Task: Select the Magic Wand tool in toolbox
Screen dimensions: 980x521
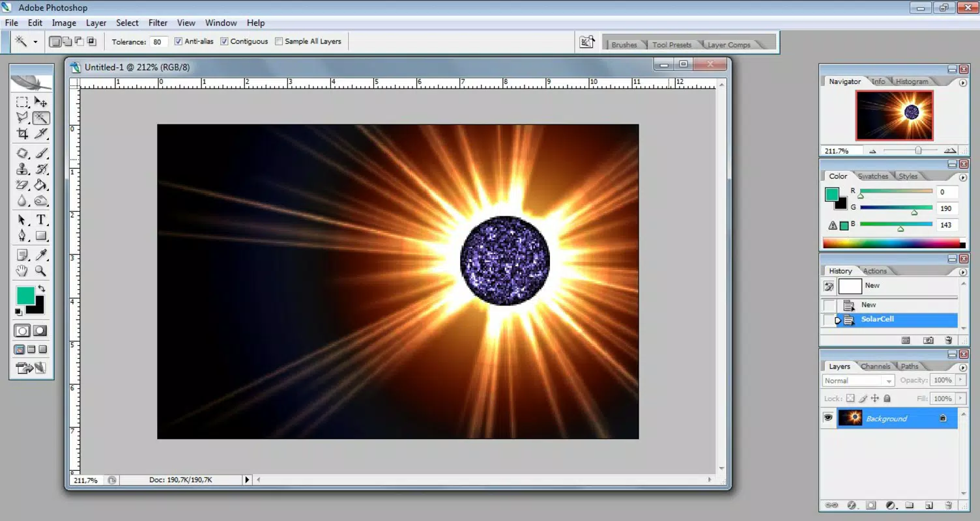Action: pyautogui.click(x=40, y=118)
